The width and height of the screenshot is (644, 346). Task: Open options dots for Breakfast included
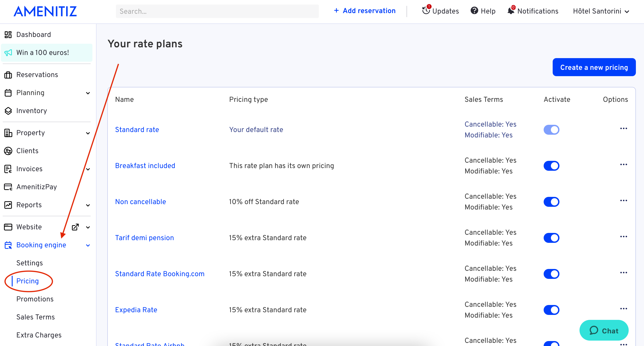click(x=623, y=164)
